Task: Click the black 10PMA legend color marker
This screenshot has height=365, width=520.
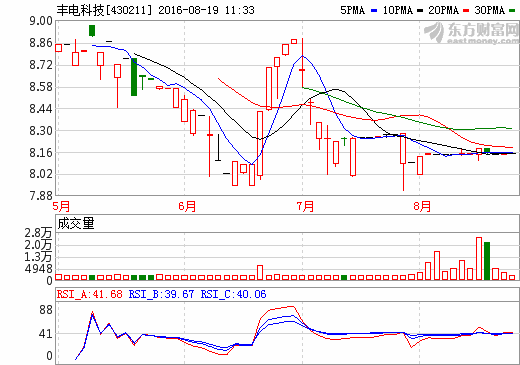Action: [420, 11]
